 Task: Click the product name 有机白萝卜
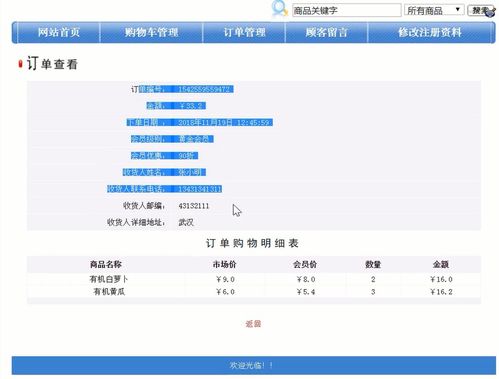tap(109, 279)
